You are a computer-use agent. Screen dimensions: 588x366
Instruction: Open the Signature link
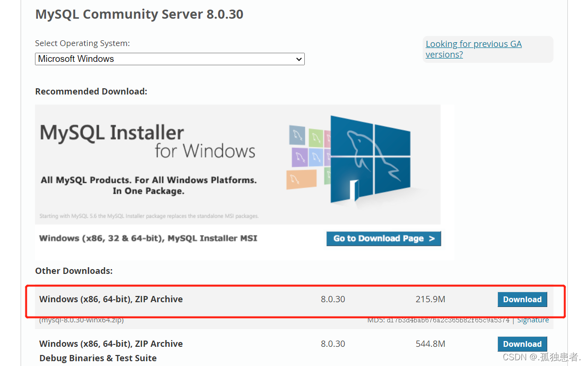533,320
